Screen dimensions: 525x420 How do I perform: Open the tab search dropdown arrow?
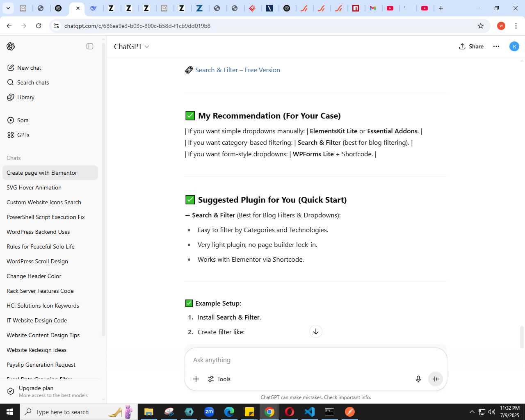(8, 8)
